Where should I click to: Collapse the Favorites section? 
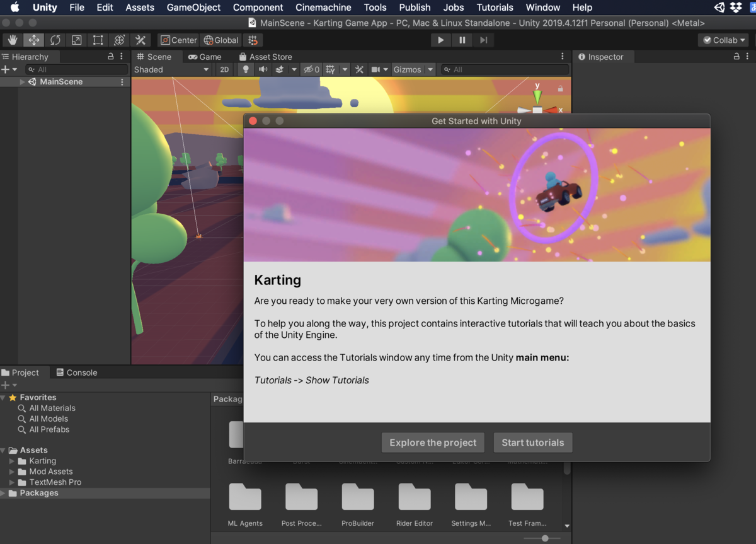pos(3,398)
